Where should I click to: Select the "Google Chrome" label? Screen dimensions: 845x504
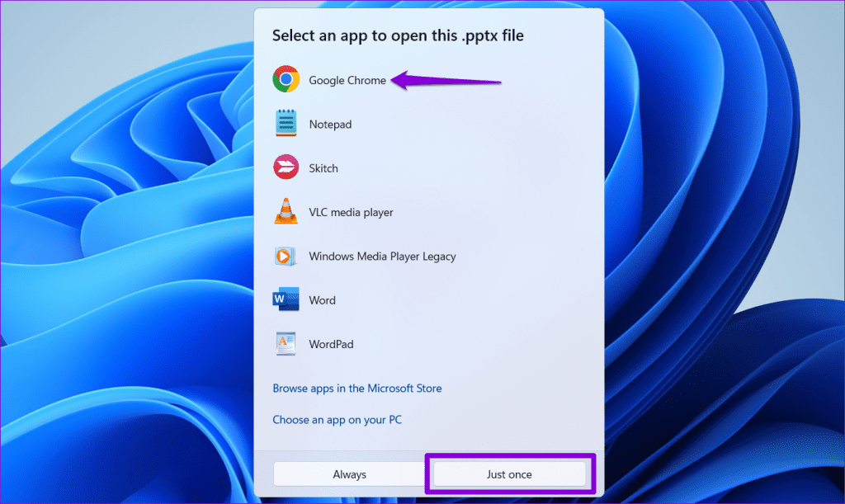(x=347, y=80)
